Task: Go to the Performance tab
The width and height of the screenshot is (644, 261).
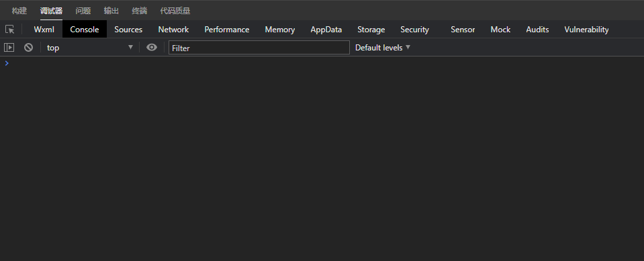Action: [x=227, y=30]
